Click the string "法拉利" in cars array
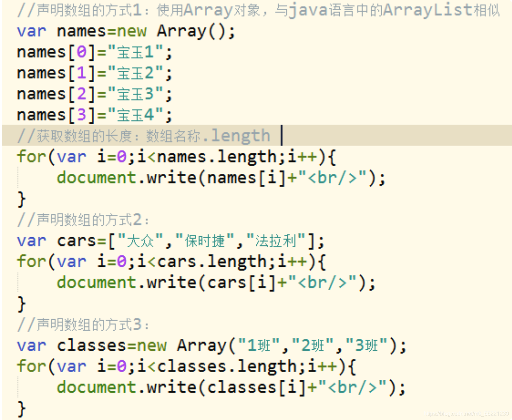 pos(276,241)
